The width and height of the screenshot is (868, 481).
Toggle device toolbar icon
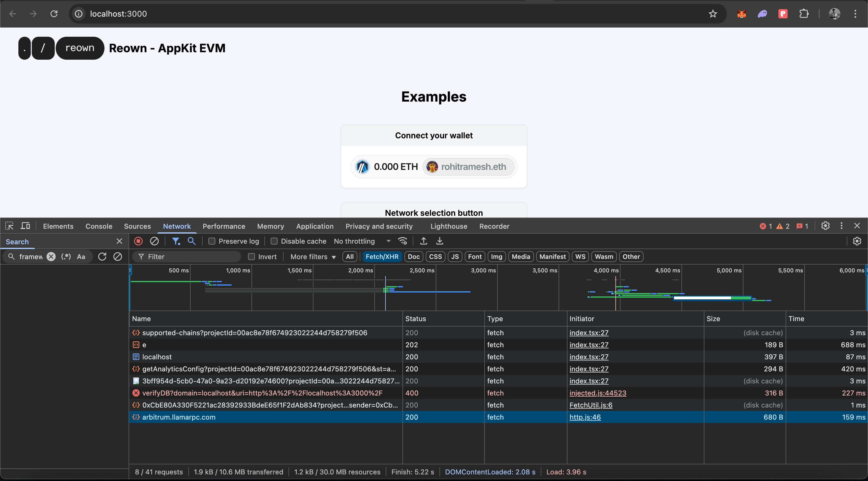pos(25,226)
